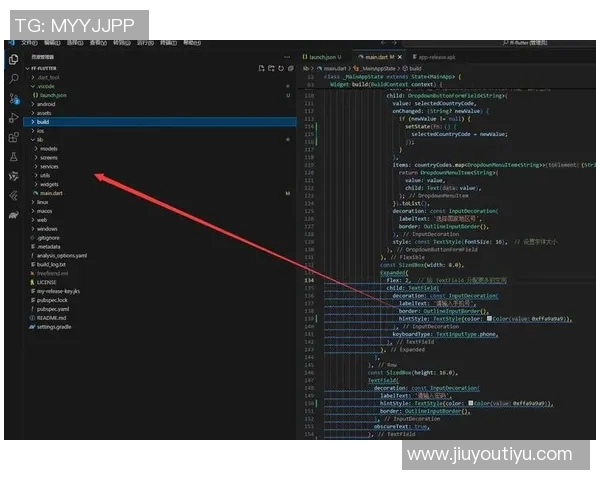This screenshot has width=600, height=480.
Task: Click the Refresh Explorer icon
Action: [x=279, y=67]
